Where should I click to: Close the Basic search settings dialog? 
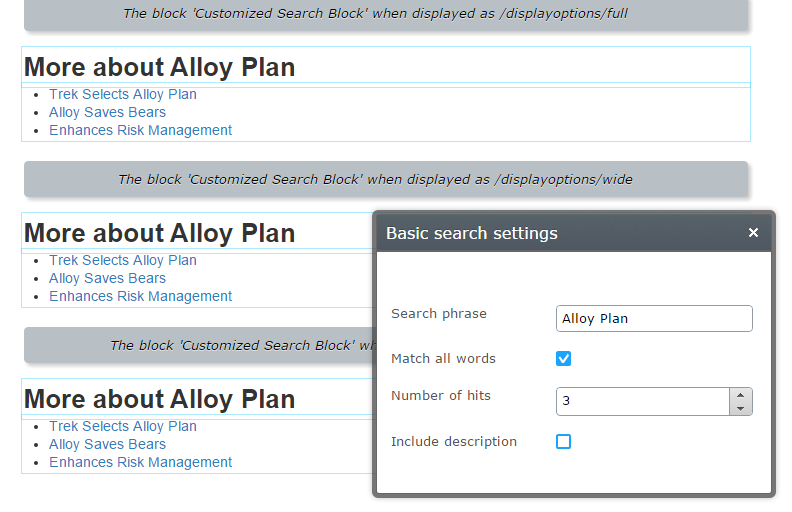(x=753, y=233)
